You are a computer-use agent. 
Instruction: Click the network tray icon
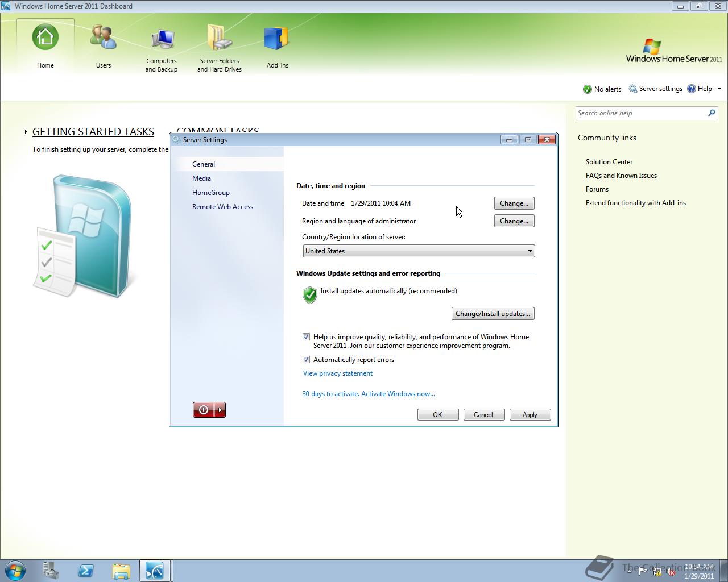pos(657,572)
